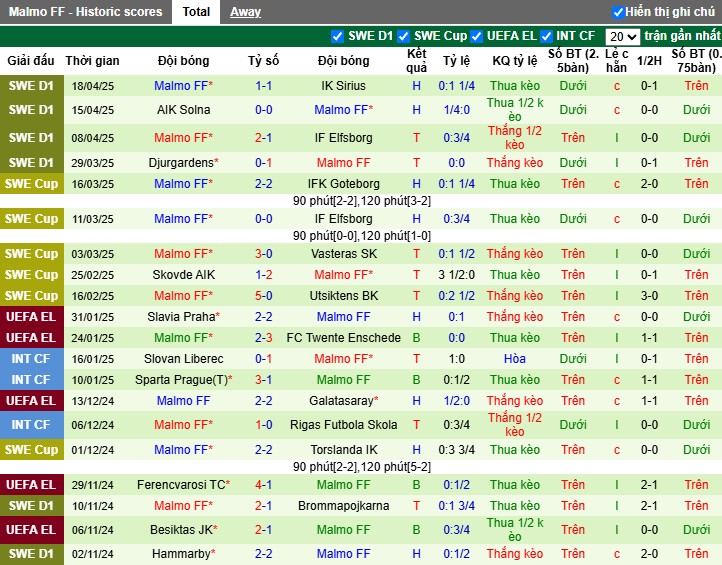Click the 0-0 score against AIK Solna

[263, 110]
